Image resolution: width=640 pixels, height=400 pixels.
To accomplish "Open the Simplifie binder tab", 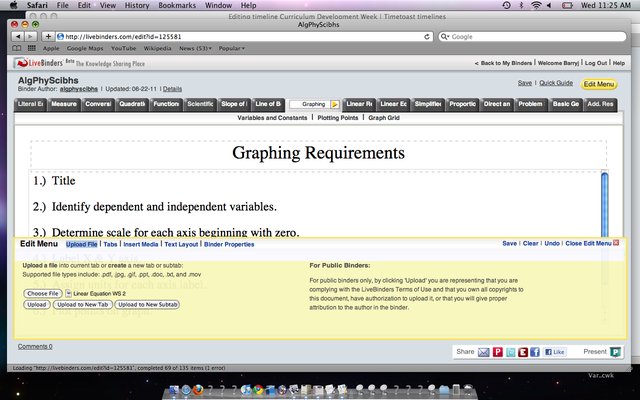I will (x=428, y=104).
